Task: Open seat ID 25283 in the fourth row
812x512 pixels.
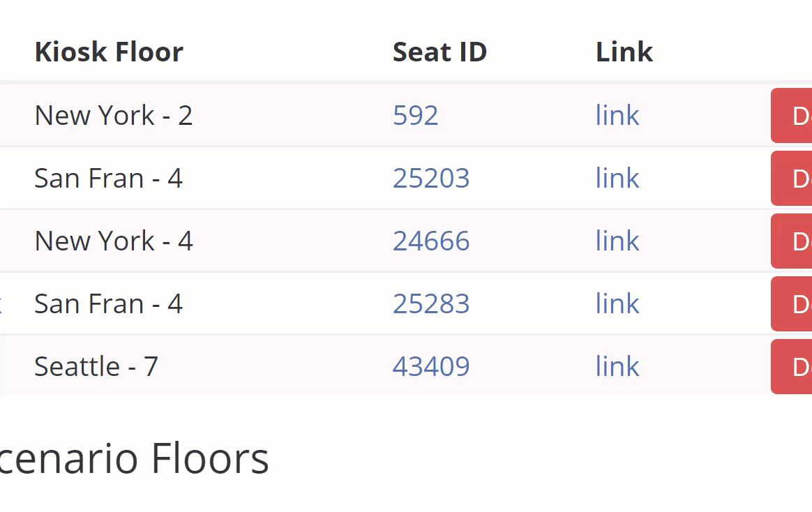Action: point(431,303)
